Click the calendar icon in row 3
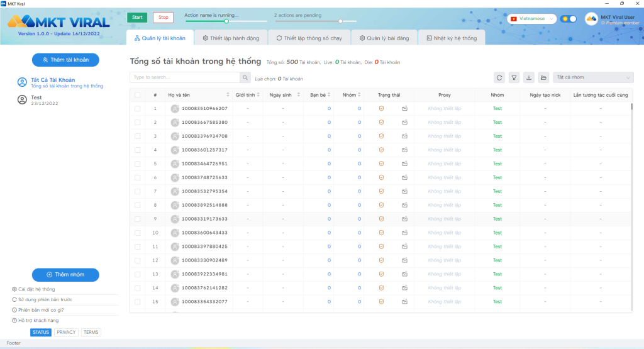The image size is (644, 349). pos(404,136)
